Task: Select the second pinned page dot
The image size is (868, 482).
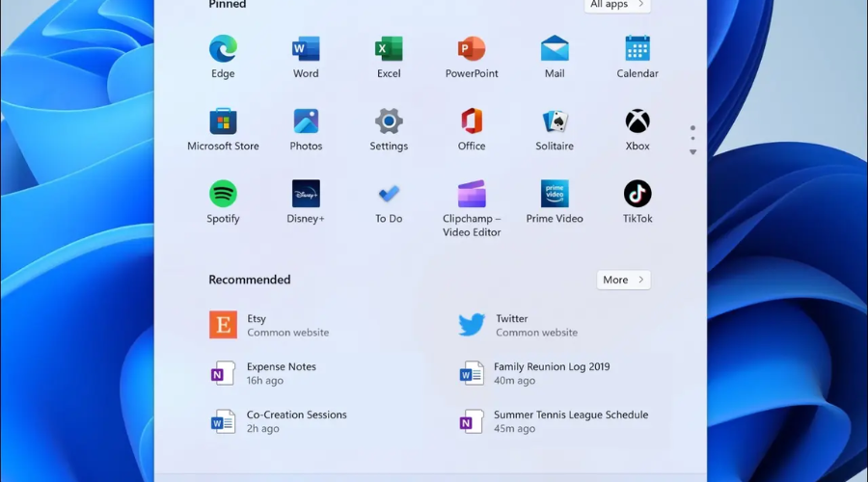Action: point(692,139)
